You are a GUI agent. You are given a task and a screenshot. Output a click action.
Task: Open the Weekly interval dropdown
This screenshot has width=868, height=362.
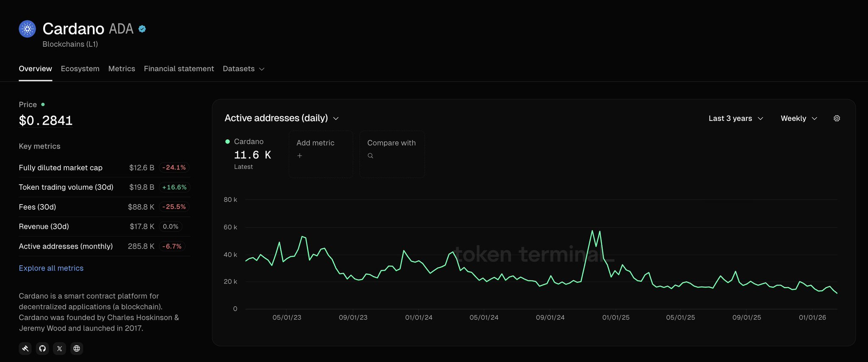(798, 118)
